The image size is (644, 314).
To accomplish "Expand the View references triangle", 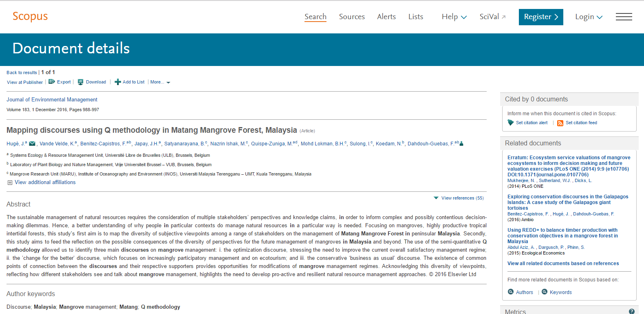I will [x=436, y=198].
